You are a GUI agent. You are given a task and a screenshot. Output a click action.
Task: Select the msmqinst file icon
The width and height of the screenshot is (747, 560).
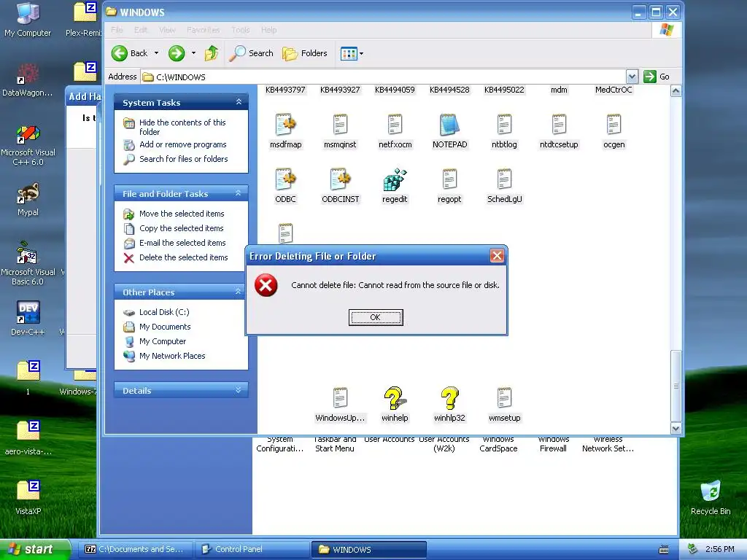[x=340, y=125]
